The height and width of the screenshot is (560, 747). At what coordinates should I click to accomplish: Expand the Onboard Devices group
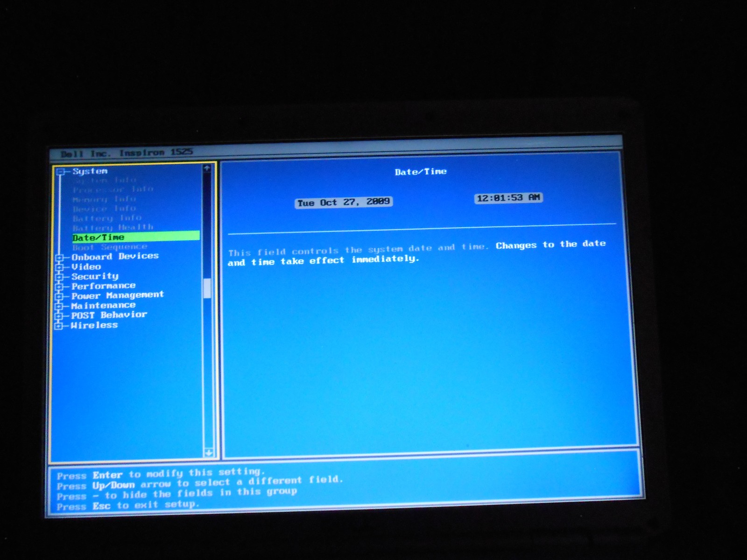pyautogui.click(x=59, y=258)
